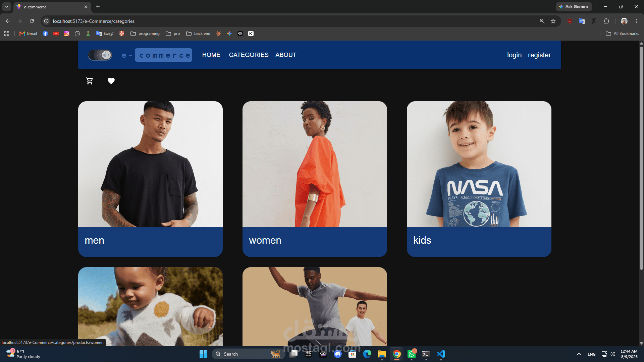Click Ask Gemini button
644x362 pixels.
click(x=574, y=7)
